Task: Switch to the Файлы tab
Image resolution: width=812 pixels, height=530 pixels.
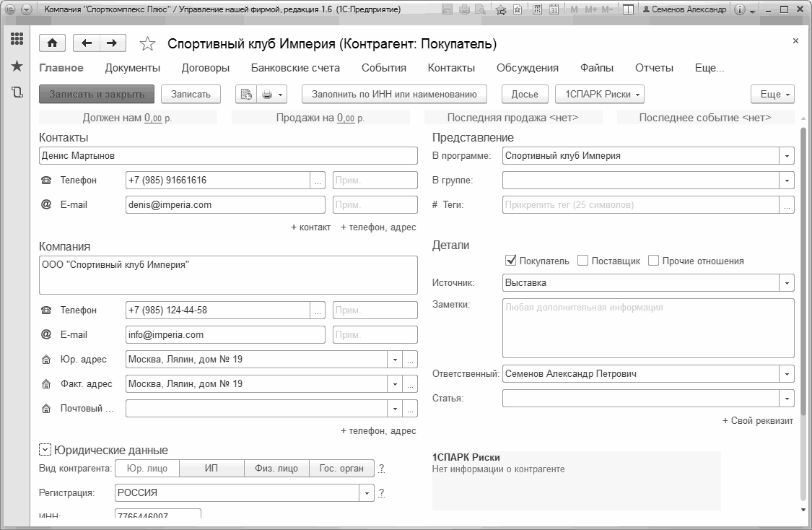Action: 597,68
